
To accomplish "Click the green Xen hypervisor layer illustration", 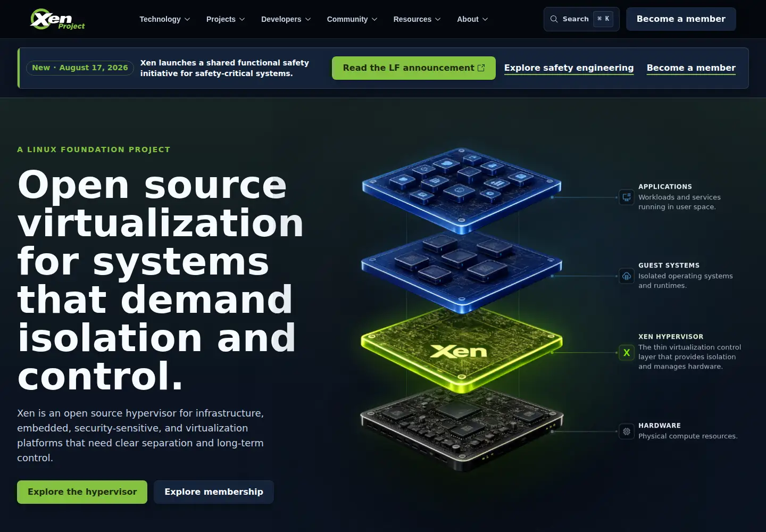I will pos(462,348).
